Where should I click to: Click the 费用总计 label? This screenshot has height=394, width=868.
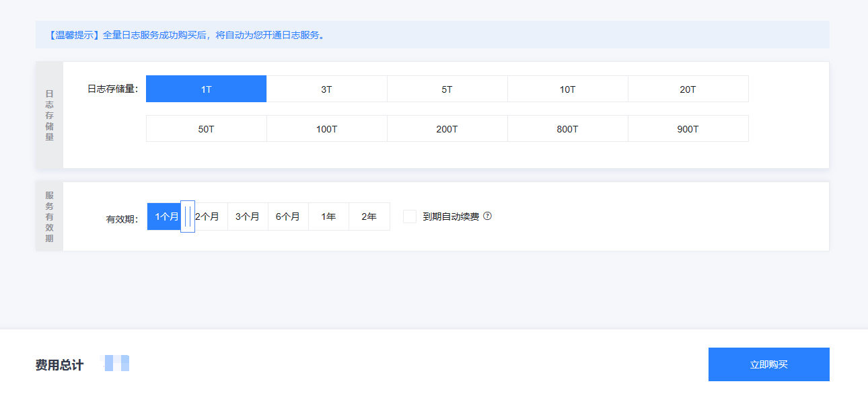(x=60, y=365)
